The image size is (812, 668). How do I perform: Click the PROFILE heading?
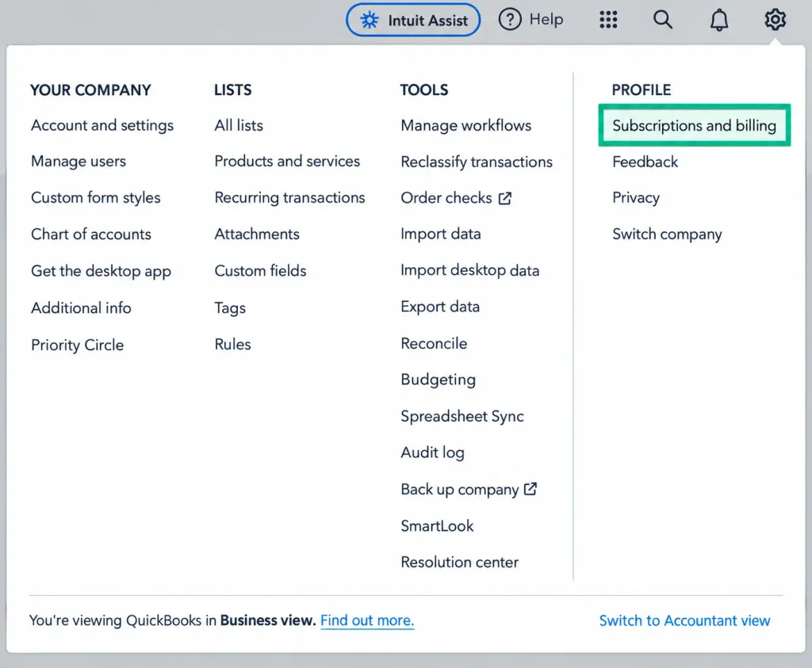coord(641,90)
